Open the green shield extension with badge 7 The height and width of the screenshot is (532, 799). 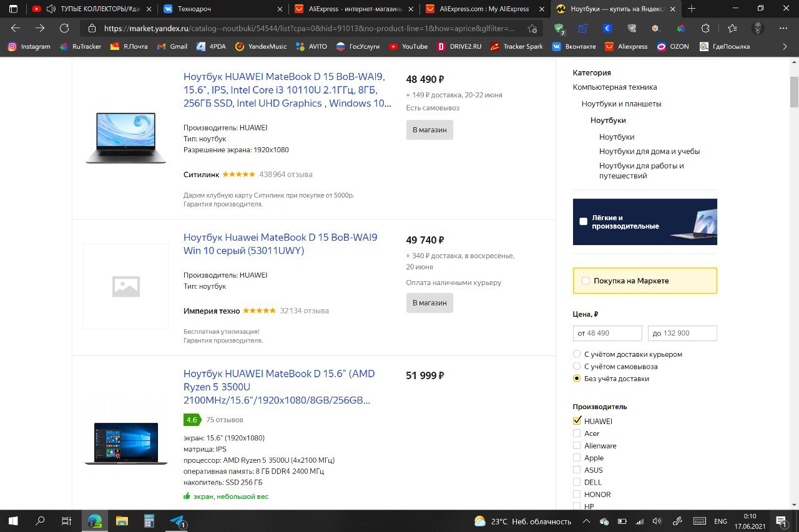(559, 29)
